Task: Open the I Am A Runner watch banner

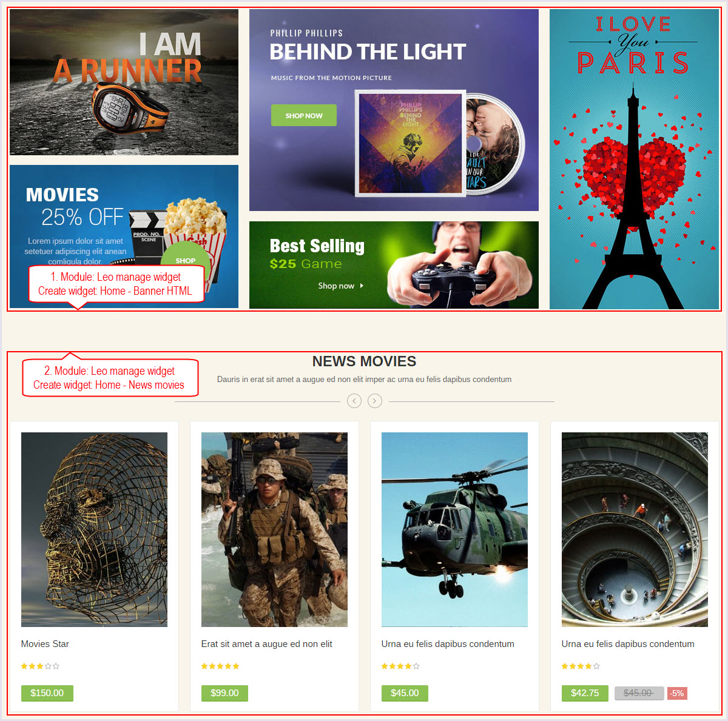Action: point(124,82)
